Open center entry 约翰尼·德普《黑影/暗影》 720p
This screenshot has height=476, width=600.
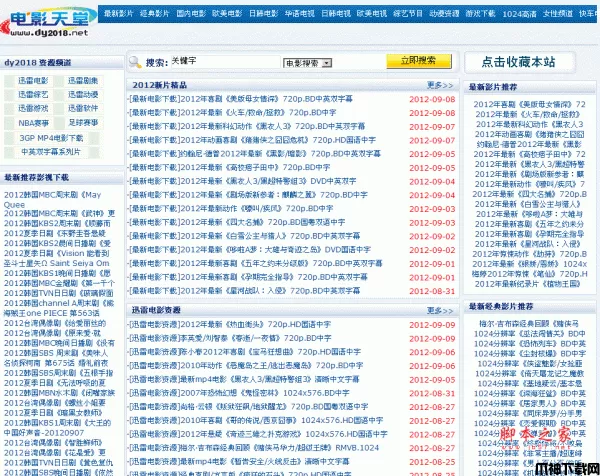tap(254, 154)
